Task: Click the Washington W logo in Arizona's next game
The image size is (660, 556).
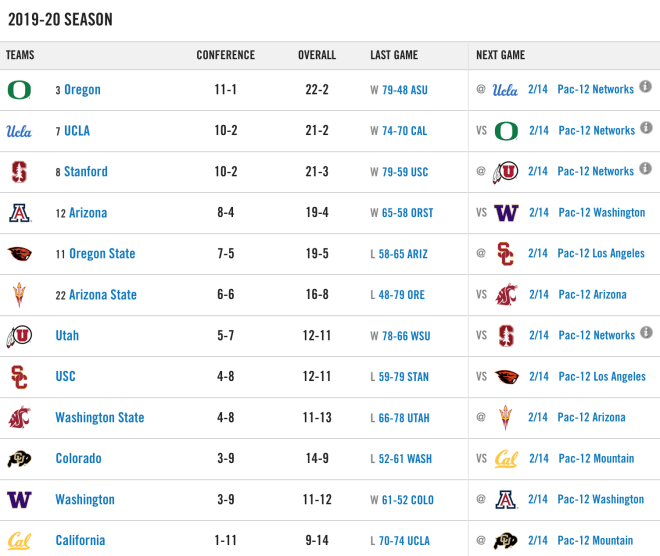Action: [506, 213]
